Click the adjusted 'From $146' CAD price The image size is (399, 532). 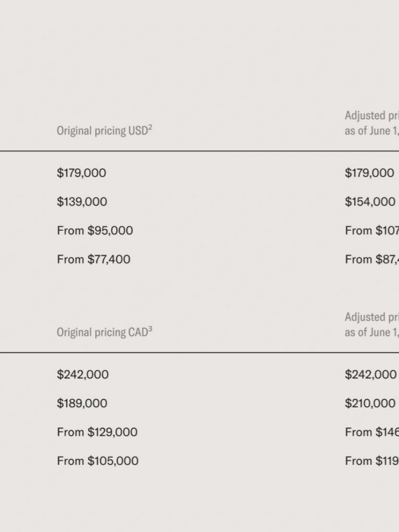tap(372, 432)
